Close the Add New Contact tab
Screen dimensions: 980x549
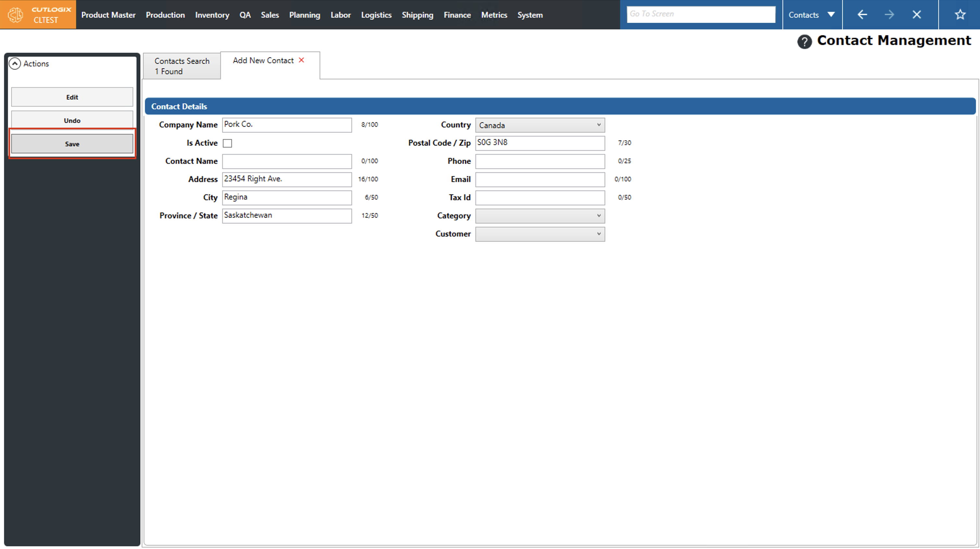301,60
